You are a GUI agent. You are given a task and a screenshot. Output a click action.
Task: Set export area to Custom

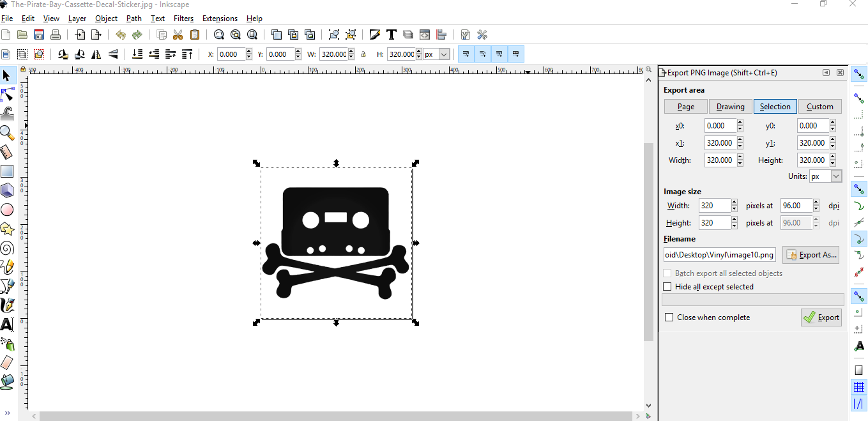point(820,107)
